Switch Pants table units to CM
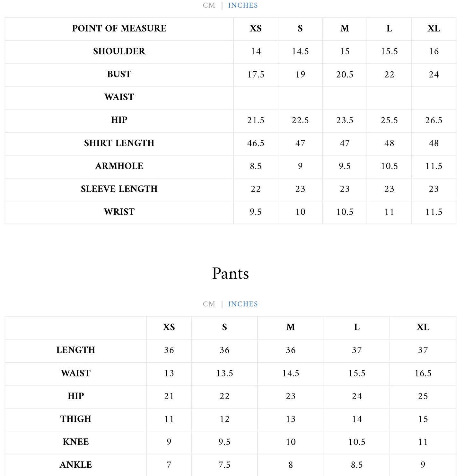Screen dimensions: 464x476 [x=209, y=304]
